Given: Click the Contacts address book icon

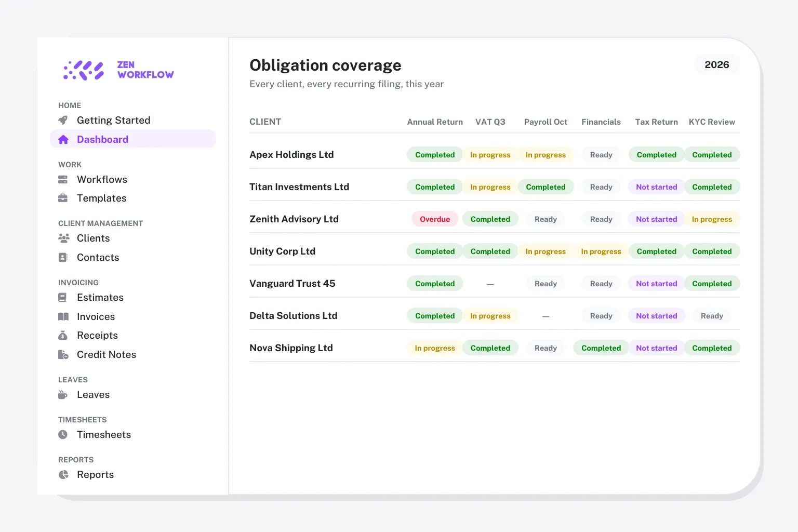Looking at the screenshot, I should 63,257.
